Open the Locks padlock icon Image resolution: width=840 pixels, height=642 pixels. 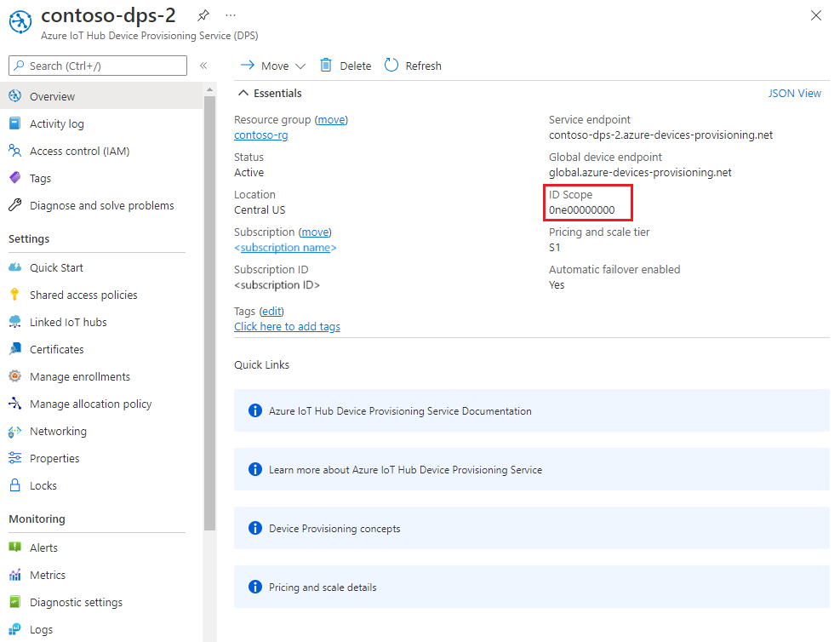(14, 485)
